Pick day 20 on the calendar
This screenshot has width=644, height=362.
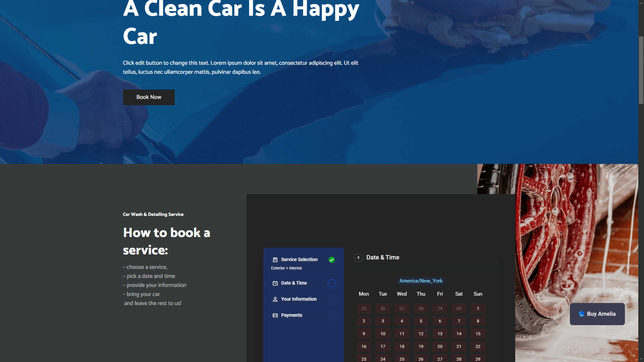440,346
